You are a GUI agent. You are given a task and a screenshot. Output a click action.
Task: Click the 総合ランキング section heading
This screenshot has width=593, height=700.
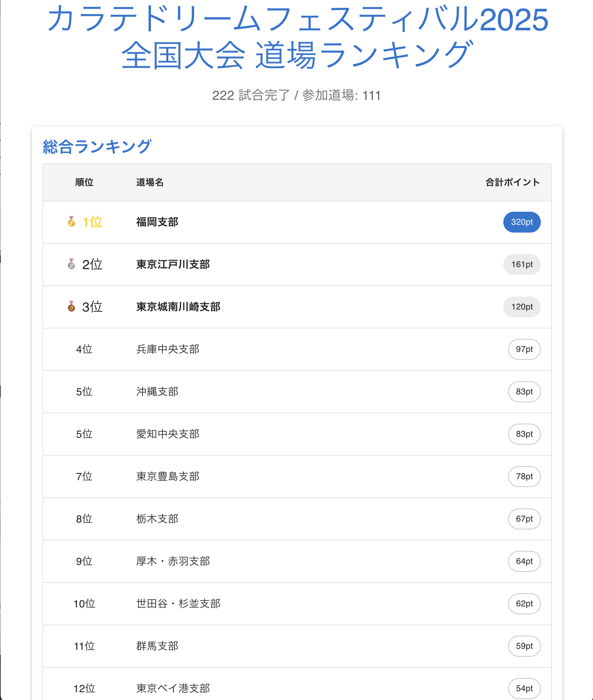tap(97, 146)
